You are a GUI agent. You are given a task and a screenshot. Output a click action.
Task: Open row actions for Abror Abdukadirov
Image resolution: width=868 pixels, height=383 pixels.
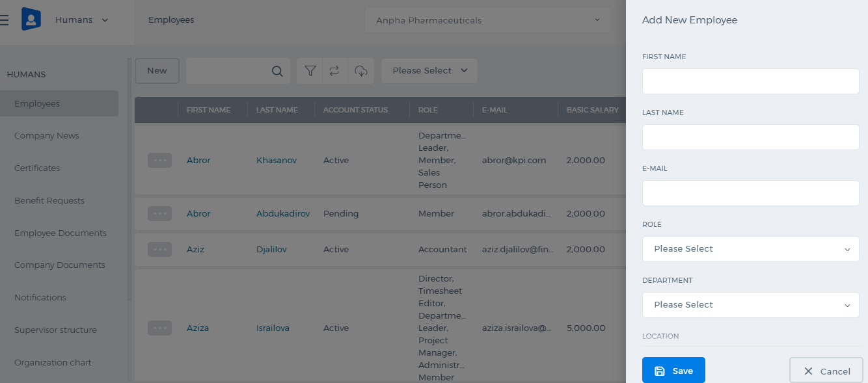[159, 213]
